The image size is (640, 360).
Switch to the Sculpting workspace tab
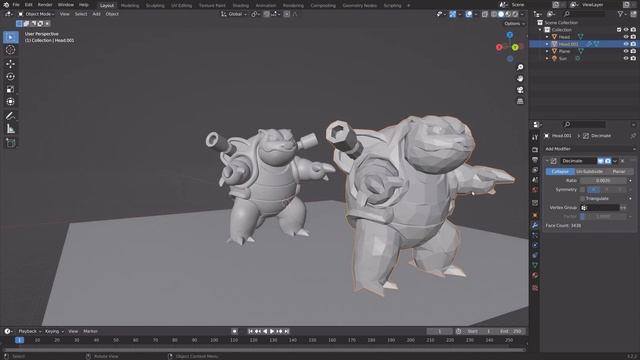point(155,5)
